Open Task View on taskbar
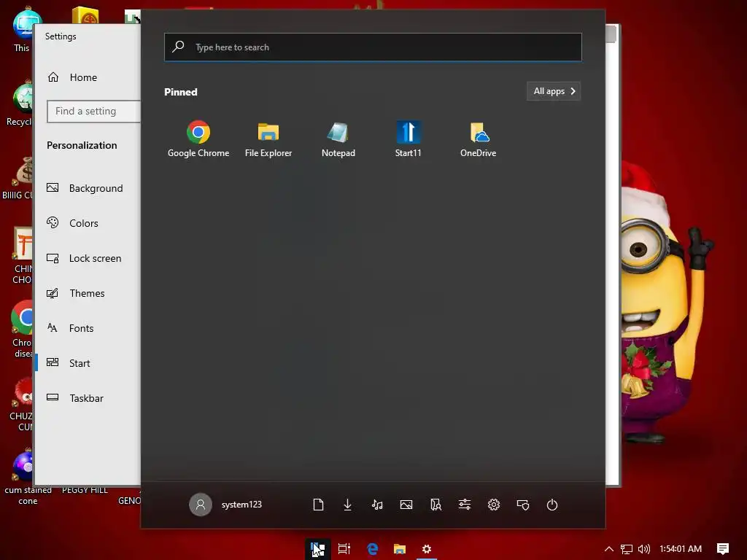This screenshot has width=747, height=560. click(344, 549)
